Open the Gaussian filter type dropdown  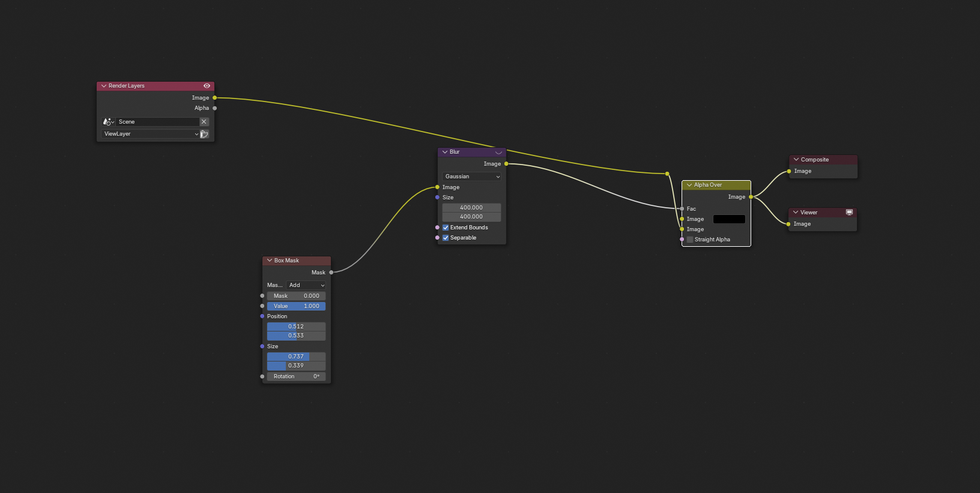[472, 177]
